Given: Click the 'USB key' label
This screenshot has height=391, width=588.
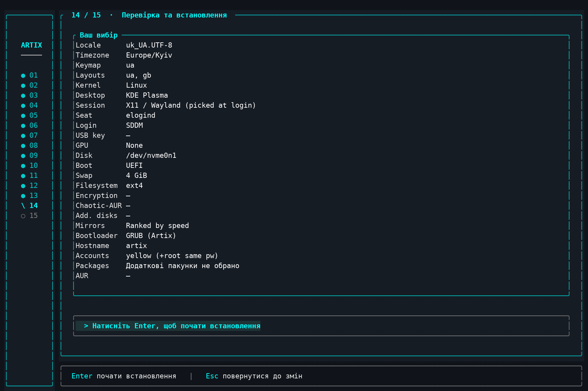Looking at the screenshot, I should pyautogui.click(x=90, y=136).
